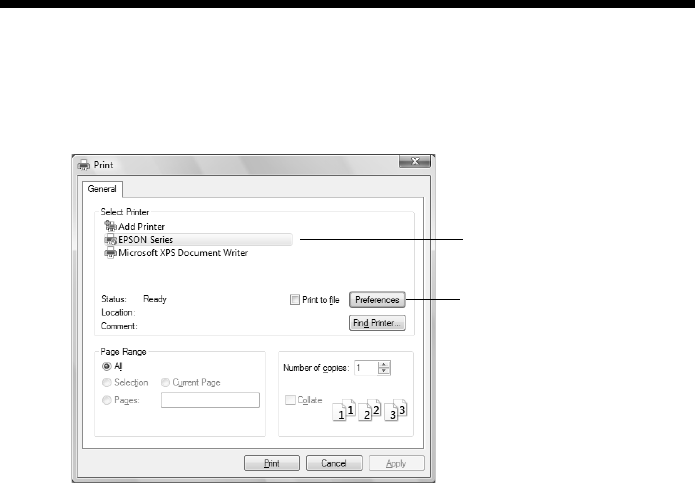Click the 'Status:' label
The width and height of the screenshot is (695, 483).
point(113,299)
